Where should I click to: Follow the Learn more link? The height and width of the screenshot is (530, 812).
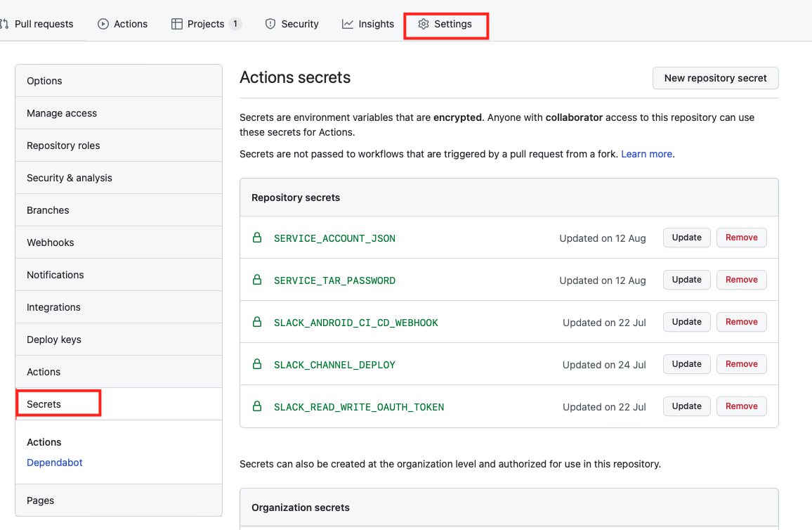tap(646, 154)
